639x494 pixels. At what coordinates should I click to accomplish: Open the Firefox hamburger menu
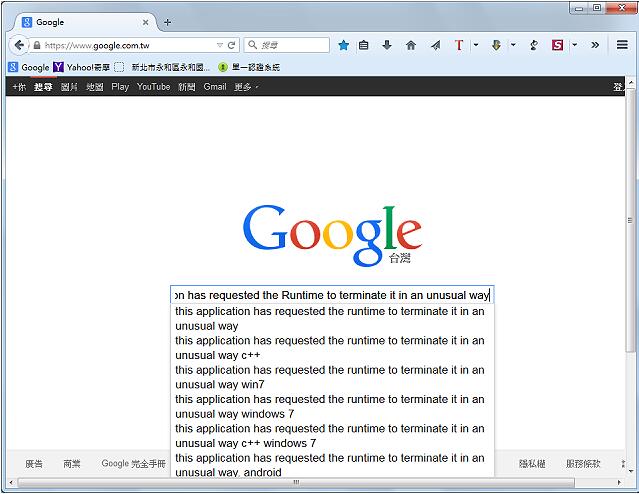(x=622, y=45)
